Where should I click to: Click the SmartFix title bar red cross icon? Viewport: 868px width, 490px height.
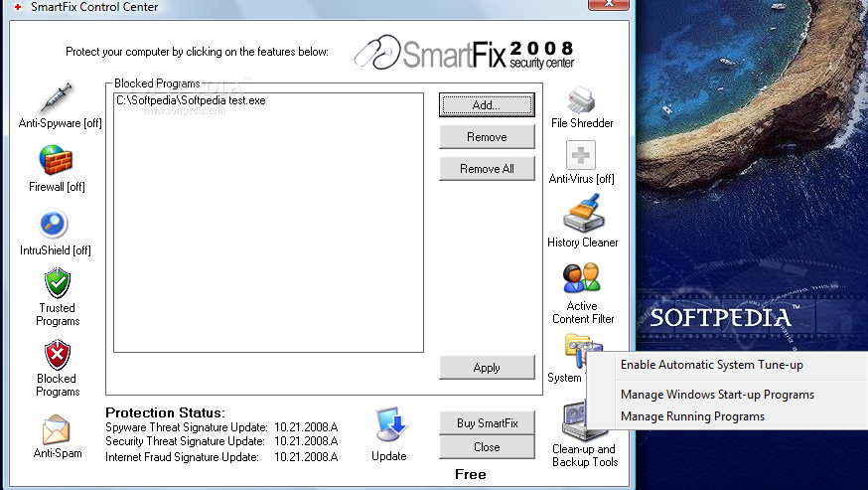tap(18, 7)
